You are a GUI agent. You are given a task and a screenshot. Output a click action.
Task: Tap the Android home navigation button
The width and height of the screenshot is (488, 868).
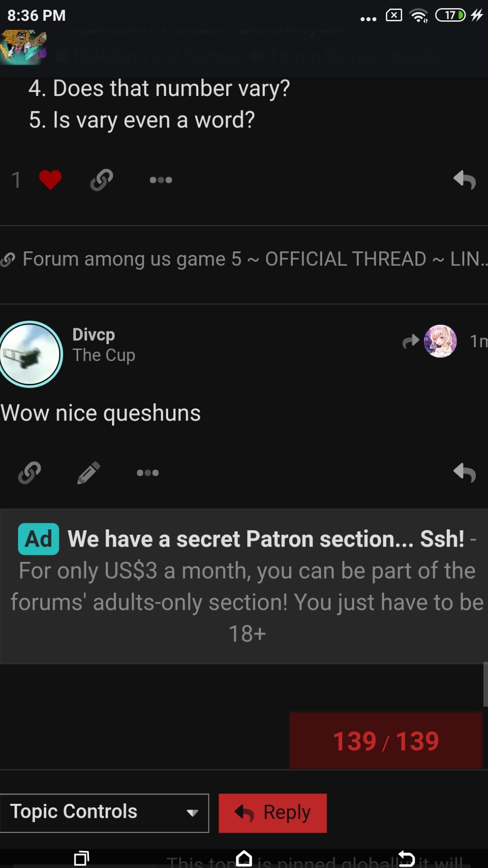(x=244, y=858)
